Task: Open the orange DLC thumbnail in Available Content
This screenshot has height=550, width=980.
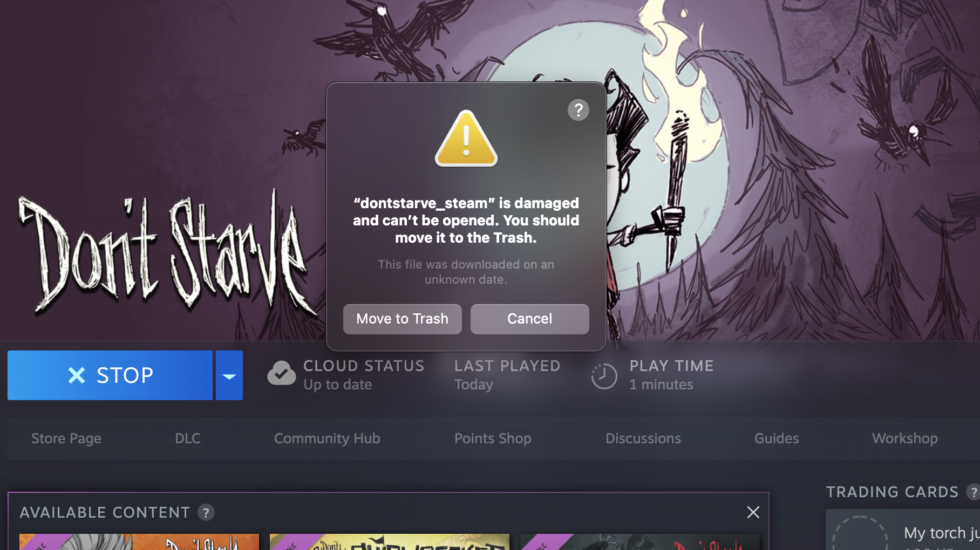Action: click(139, 542)
